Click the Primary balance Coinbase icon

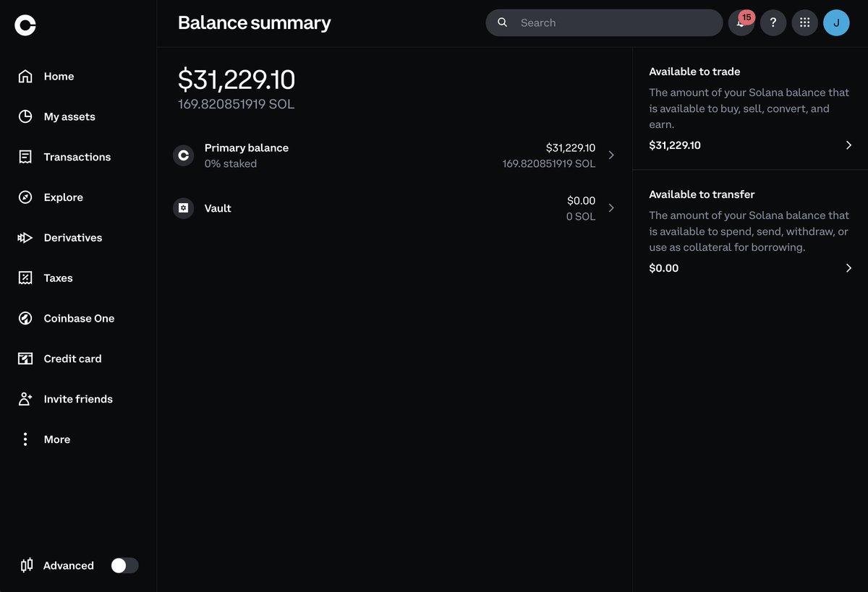click(x=183, y=155)
